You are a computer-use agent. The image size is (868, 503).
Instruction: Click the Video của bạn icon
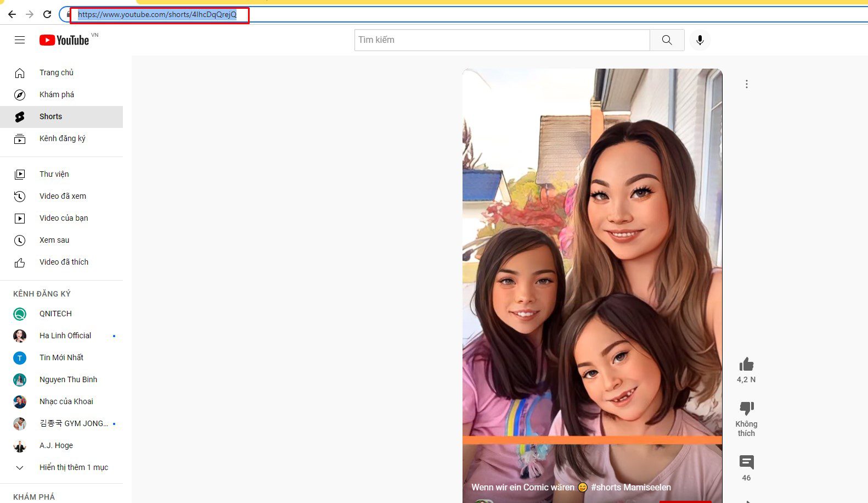click(x=20, y=219)
